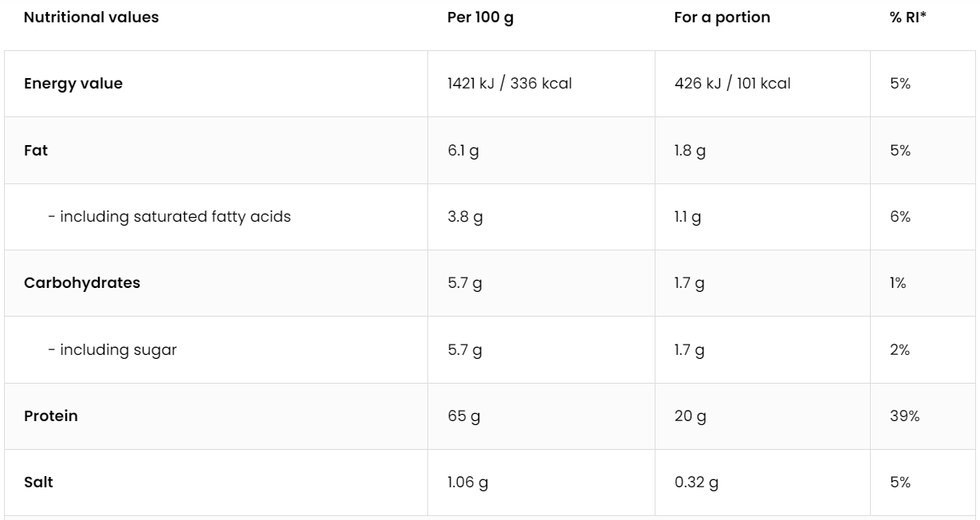Click the saturated fatty acids "6%" value
The height and width of the screenshot is (520, 980).
(900, 216)
